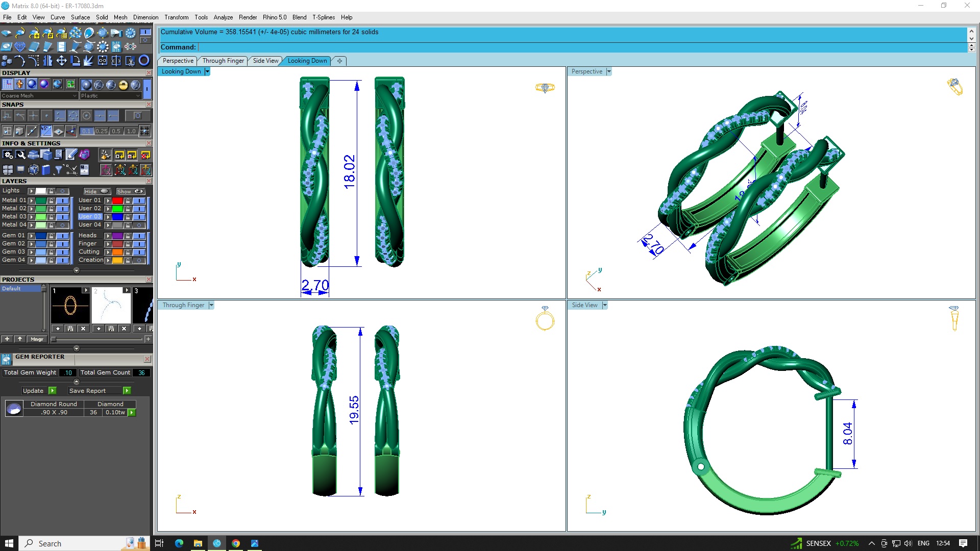Select the gold material display sphere

[123, 85]
